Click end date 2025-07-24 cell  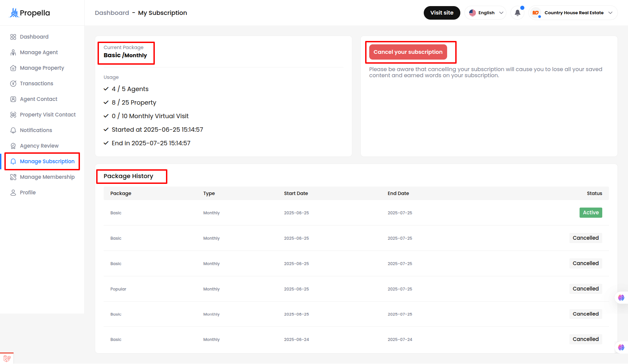coord(400,340)
